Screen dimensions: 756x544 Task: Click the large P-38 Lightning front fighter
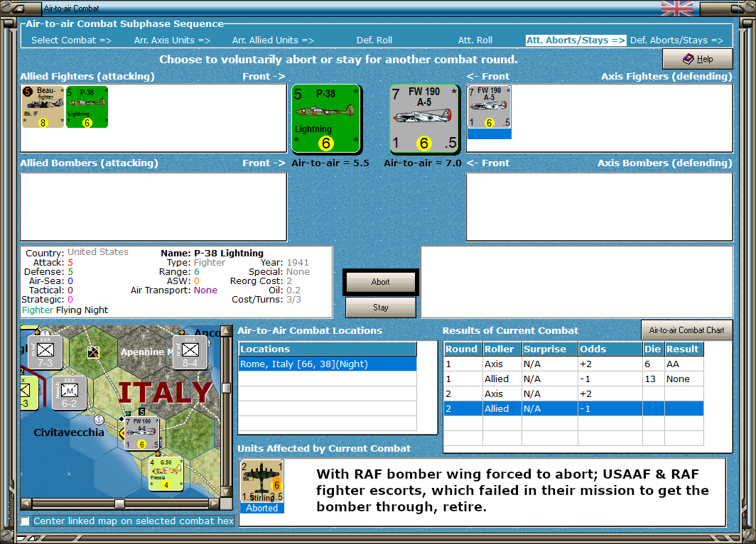pos(326,119)
